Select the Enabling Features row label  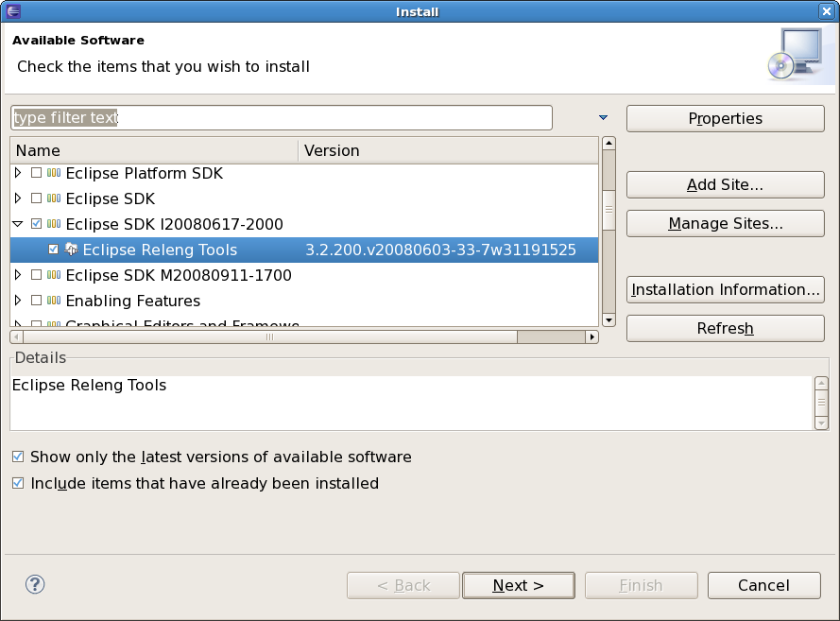click(133, 301)
